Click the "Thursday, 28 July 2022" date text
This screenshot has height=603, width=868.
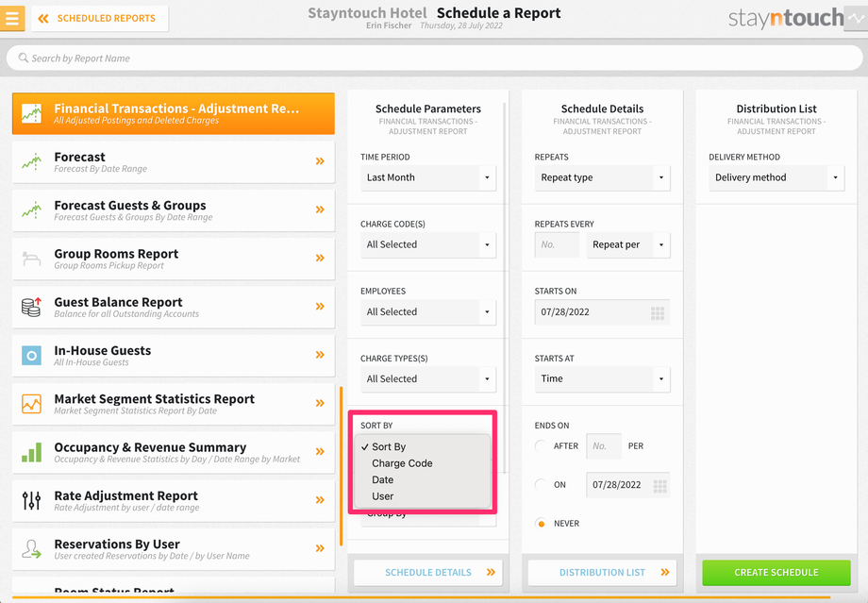461,25
